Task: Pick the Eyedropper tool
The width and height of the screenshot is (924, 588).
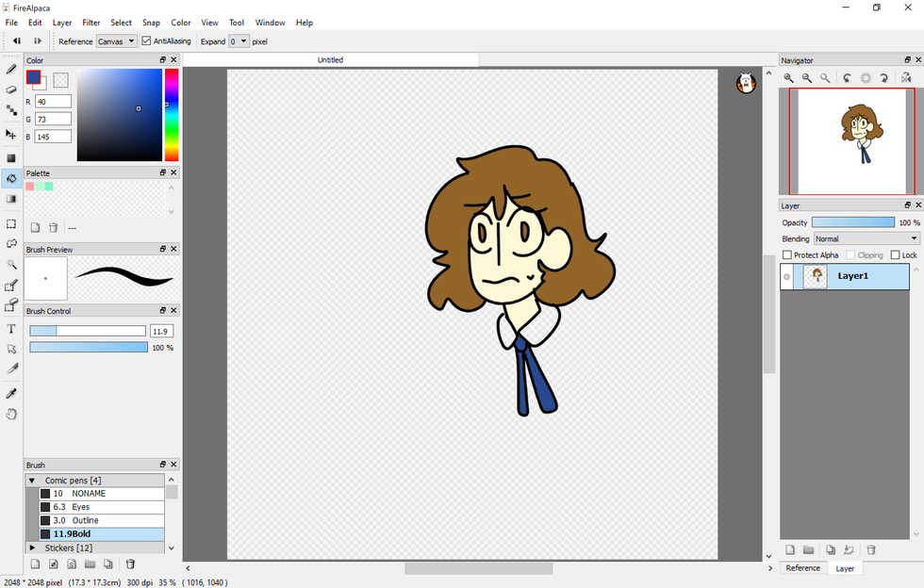Action: (x=11, y=393)
